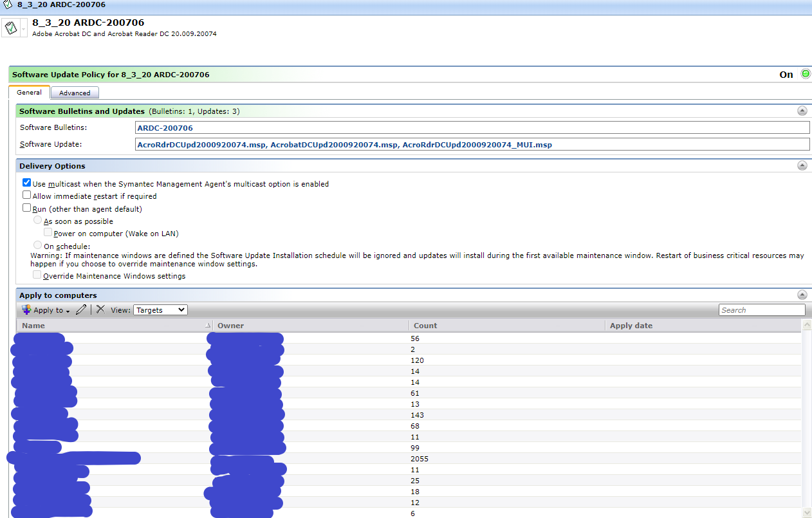Check the Override Maintenance Windows settings box

click(x=37, y=274)
